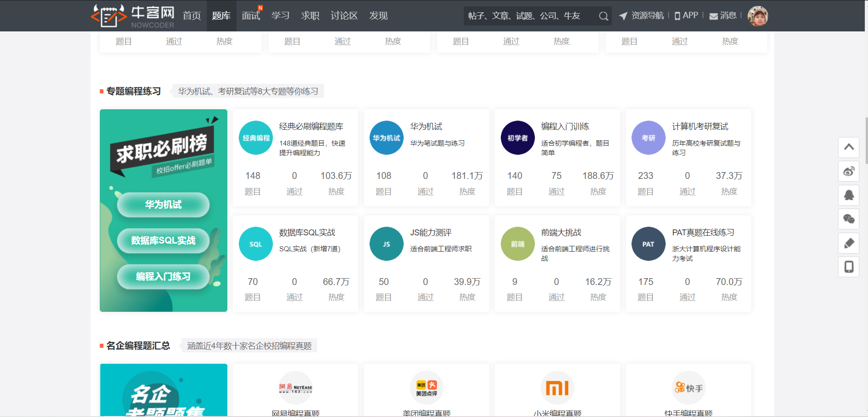This screenshot has height=417, width=868.
Task: Click the 前端 green circle icon
Action: pyautogui.click(x=518, y=244)
